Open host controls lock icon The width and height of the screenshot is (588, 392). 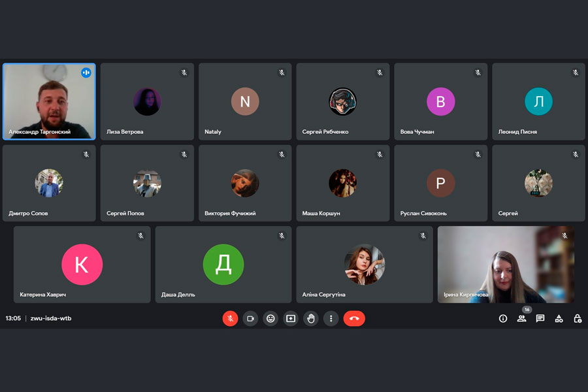tap(578, 318)
